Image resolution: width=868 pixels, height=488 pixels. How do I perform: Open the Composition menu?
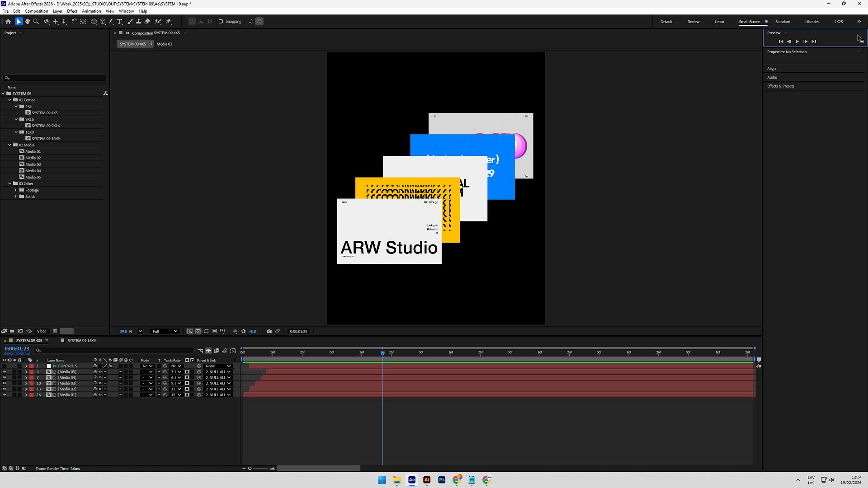(36, 11)
